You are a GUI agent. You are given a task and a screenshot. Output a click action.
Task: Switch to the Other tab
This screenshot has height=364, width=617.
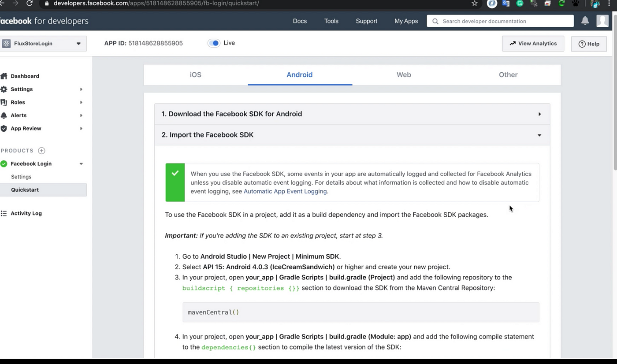[x=508, y=75]
